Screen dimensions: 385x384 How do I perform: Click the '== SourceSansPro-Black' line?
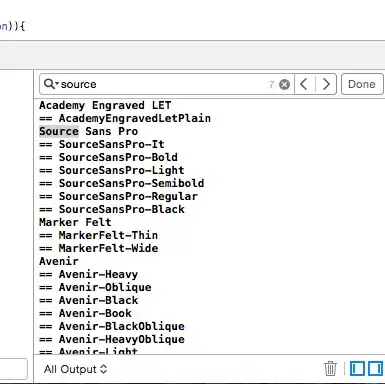click(x=112, y=209)
